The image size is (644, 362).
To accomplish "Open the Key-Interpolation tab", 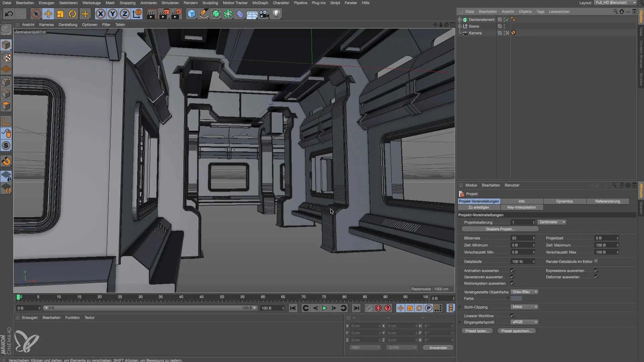I will (522, 207).
